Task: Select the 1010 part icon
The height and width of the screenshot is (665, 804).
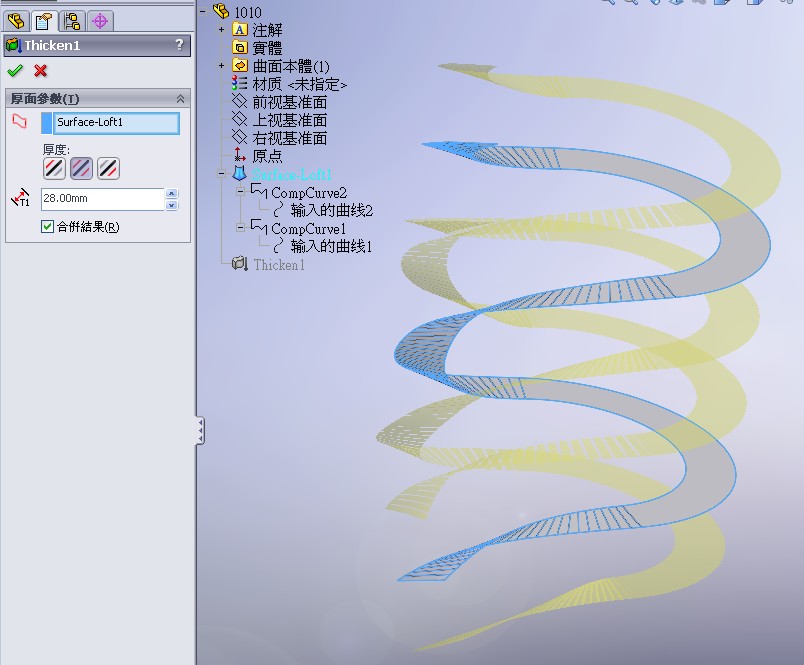Action: pos(220,11)
